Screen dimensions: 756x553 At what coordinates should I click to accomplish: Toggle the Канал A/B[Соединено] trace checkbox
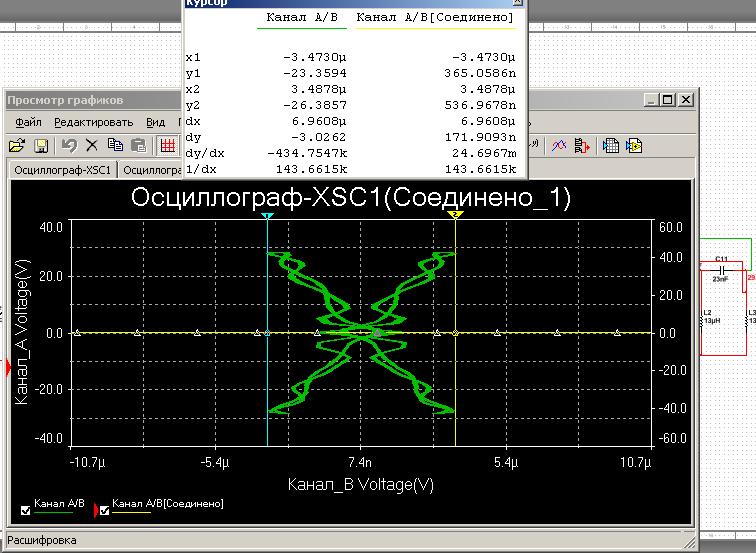[105, 510]
